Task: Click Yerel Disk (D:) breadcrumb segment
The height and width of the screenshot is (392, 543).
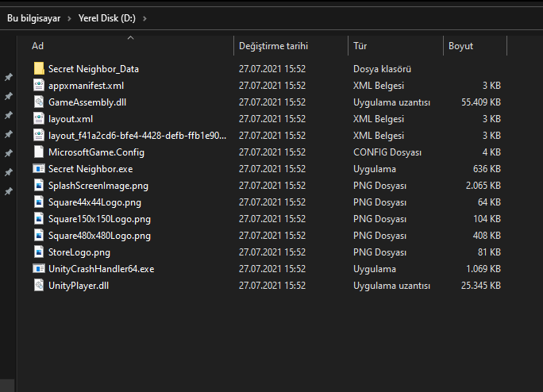Action: pos(107,17)
